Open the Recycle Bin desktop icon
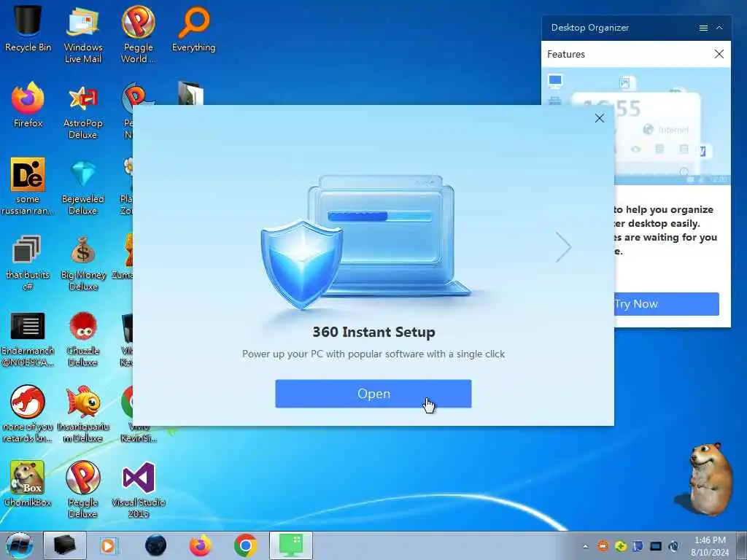This screenshot has height=560, width=747. pyautogui.click(x=28, y=28)
